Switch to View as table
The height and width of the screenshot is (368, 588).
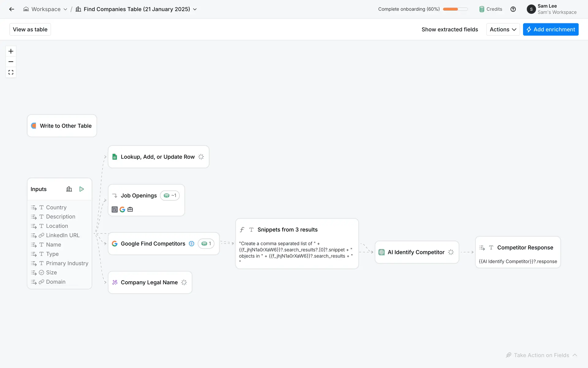pyautogui.click(x=30, y=29)
